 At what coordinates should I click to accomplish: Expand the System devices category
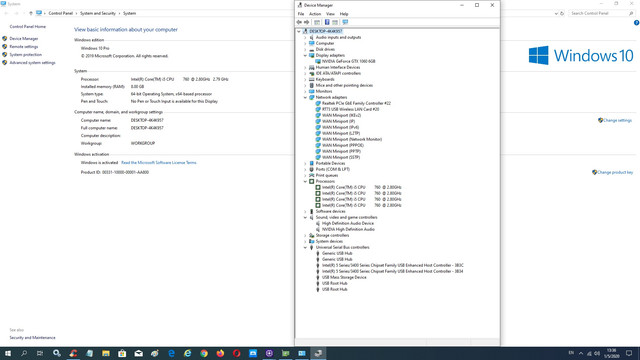click(x=305, y=241)
